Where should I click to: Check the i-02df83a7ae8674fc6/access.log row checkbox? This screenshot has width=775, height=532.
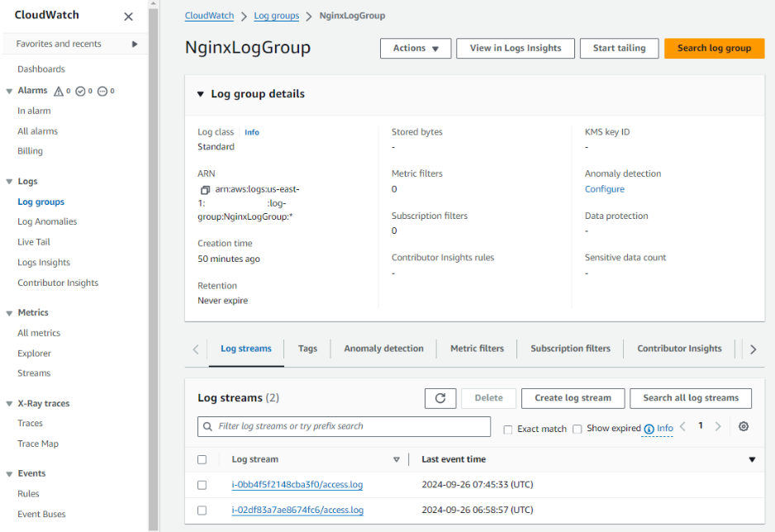click(202, 511)
